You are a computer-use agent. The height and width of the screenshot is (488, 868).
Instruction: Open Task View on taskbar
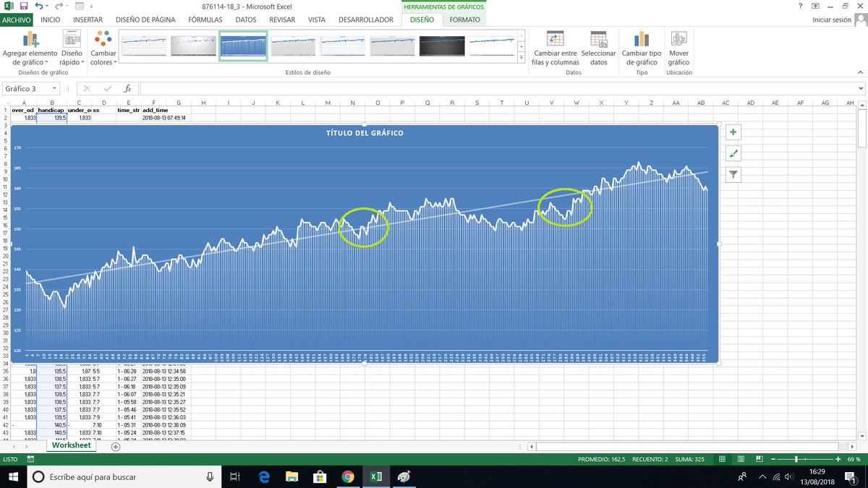(x=235, y=476)
